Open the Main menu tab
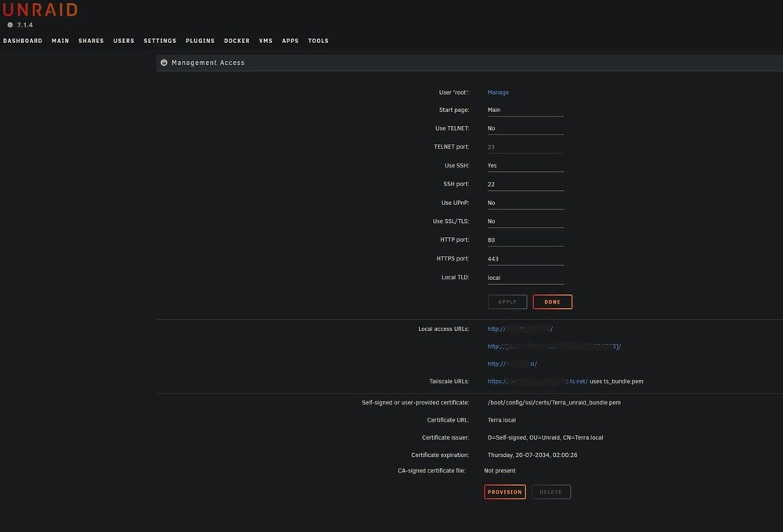Image resolution: width=783 pixels, height=532 pixels. [60, 41]
